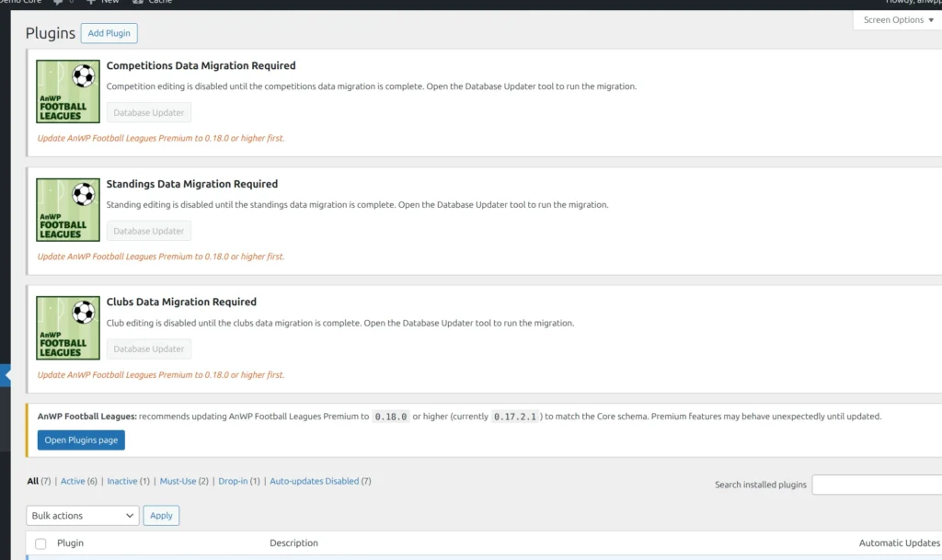Click the Standings Data Migration Required heading

click(x=192, y=184)
